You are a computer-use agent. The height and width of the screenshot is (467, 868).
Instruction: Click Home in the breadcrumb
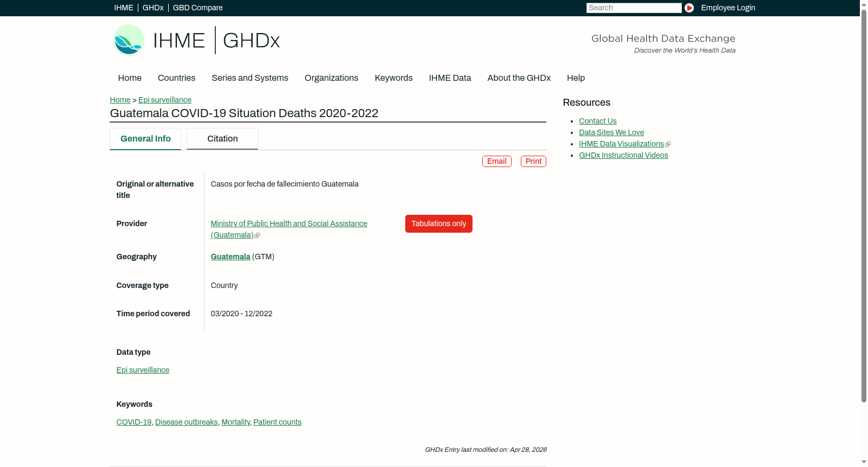click(120, 100)
